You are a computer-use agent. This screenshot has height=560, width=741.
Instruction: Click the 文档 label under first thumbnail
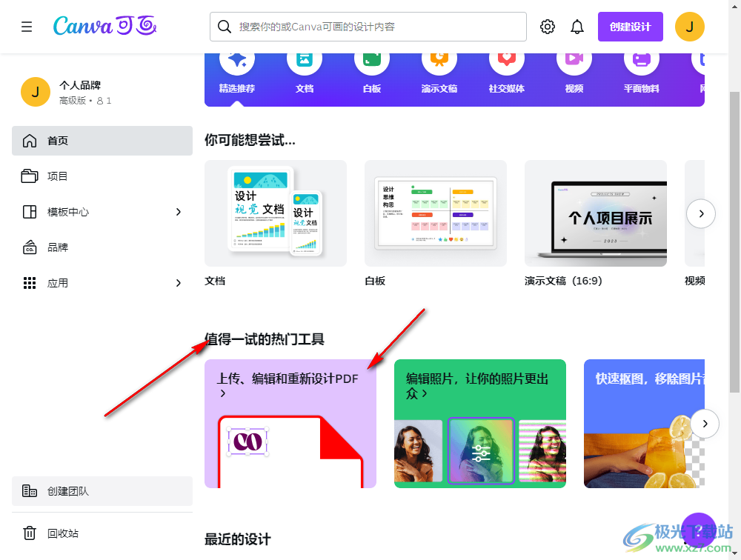215,281
